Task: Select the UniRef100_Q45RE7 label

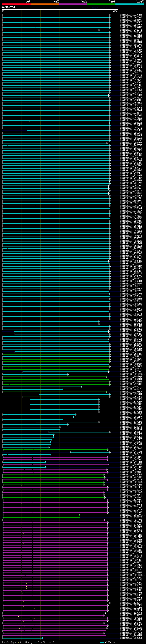Action: click(131, 366)
